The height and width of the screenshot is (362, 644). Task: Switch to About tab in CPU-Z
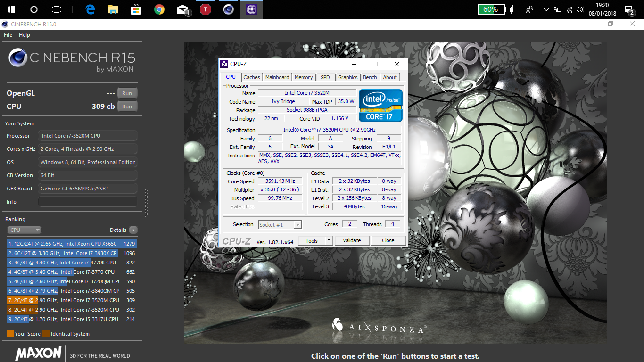click(390, 77)
